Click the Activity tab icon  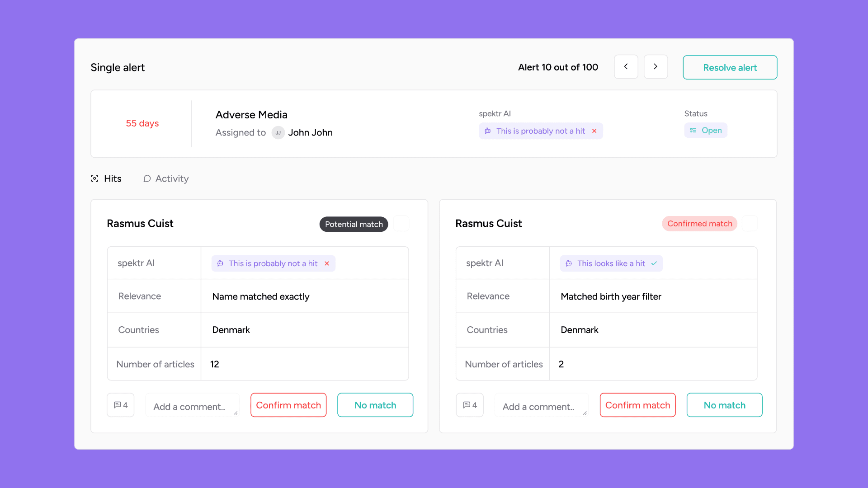(146, 179)
